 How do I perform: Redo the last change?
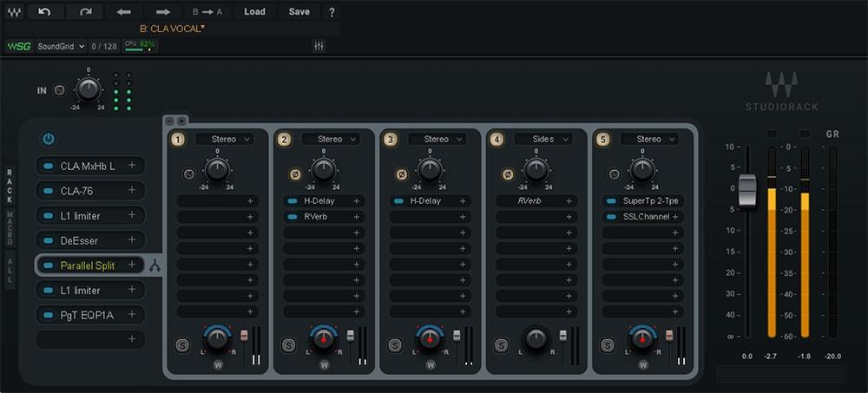coord(85,11)
